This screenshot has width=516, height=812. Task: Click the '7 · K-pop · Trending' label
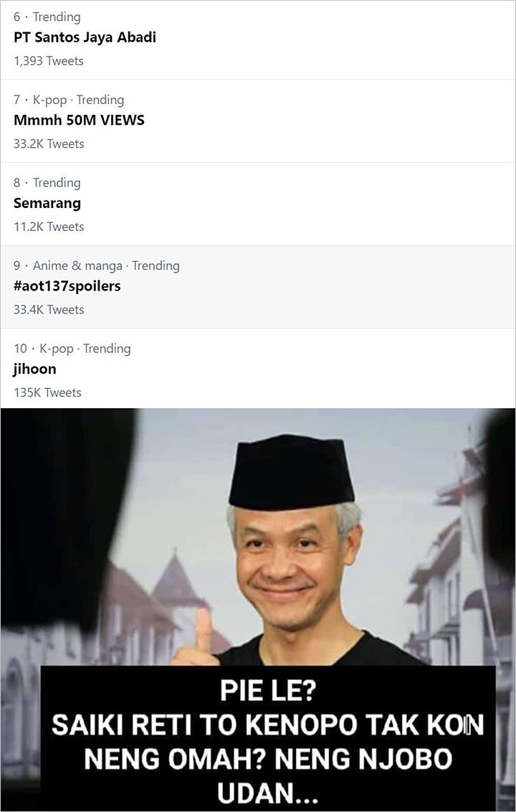69,100
